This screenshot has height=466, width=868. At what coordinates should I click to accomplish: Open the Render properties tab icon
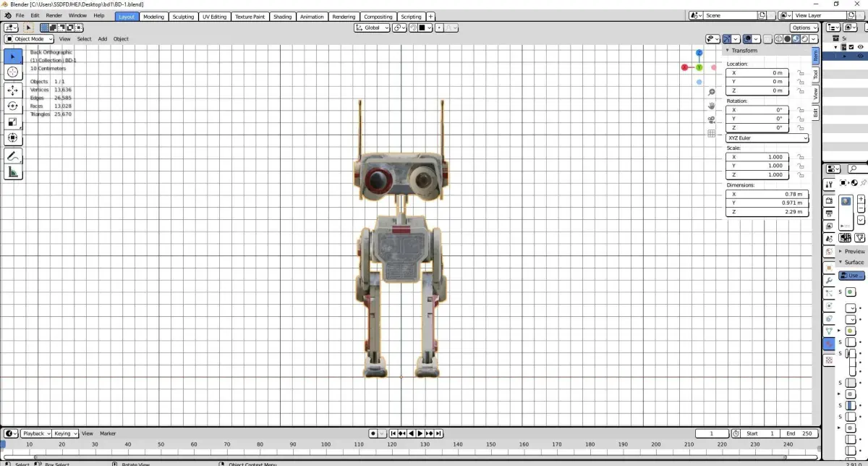[829, 200]
